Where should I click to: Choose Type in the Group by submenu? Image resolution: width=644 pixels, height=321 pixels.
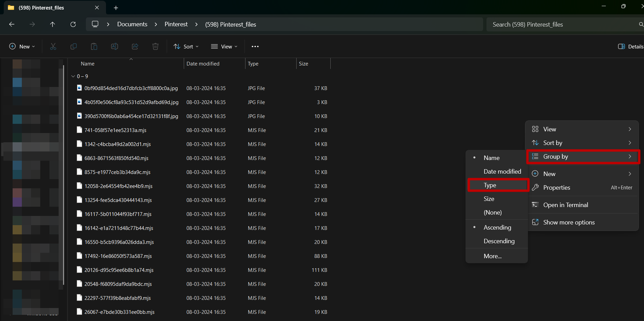[x=490, y=185]
